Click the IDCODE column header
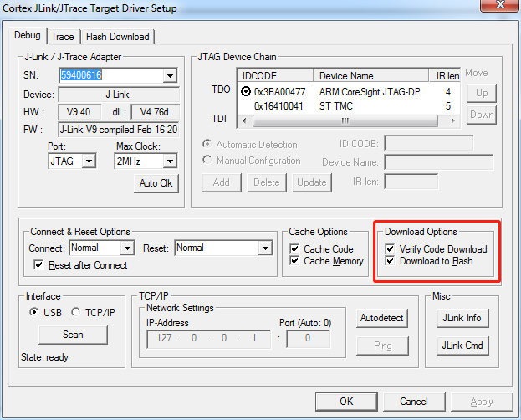This screenshot has height=420, width=521. 275,76
